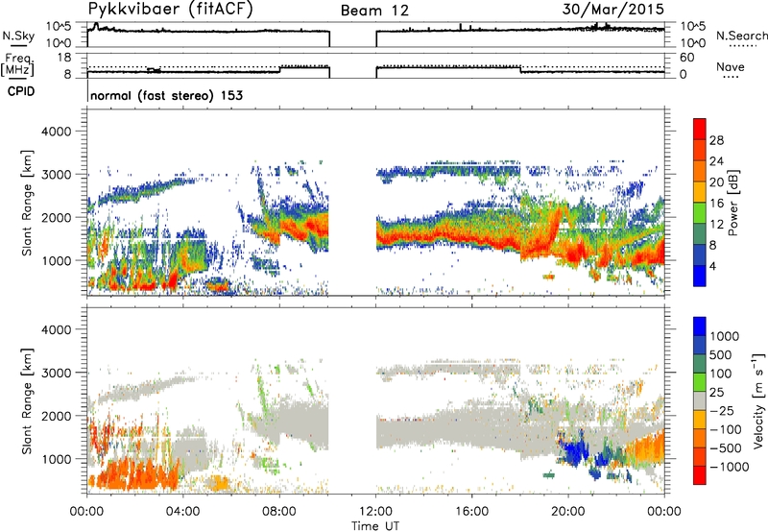Image resolution: width=768 pixels, height=532 pixels.
Task: Click the blue velocity patch near 20:00
Action: [574, 448]
